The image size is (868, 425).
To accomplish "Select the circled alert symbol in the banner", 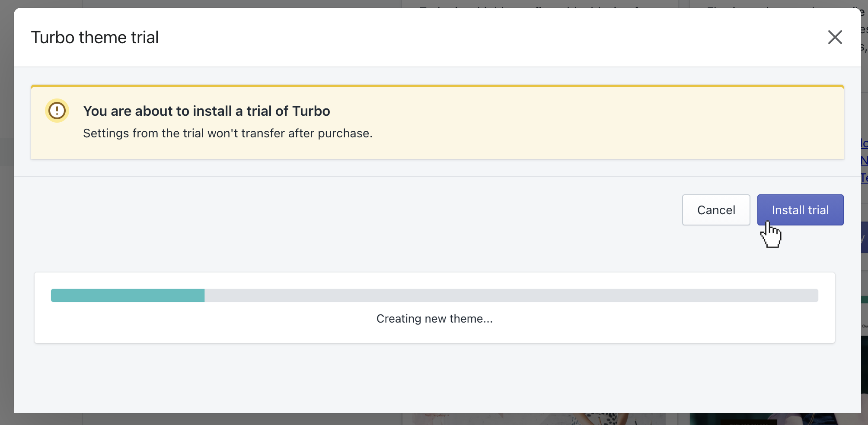I will 57,111.
